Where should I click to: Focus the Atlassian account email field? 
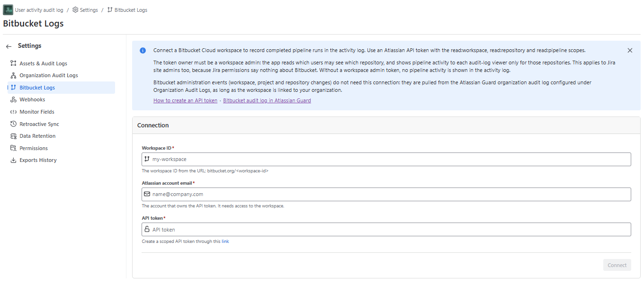pos(386,194)
